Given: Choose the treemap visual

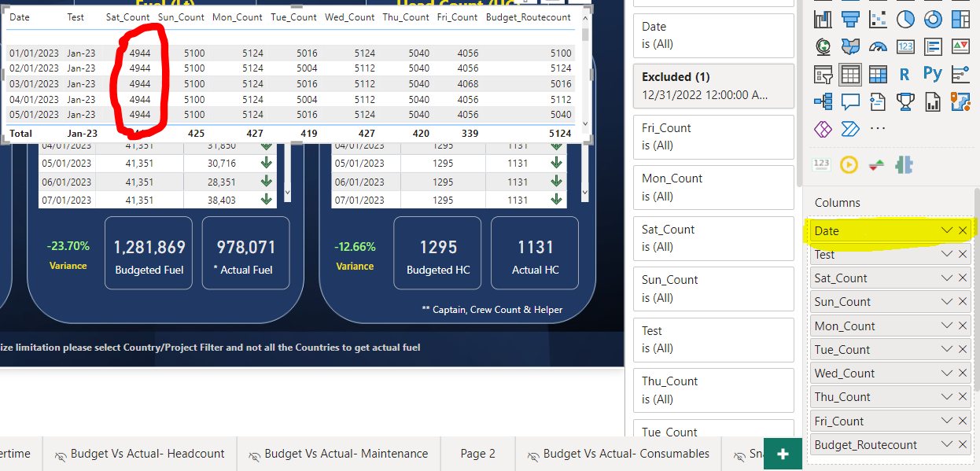Looking at the screenshot, I should coord(960,19).
